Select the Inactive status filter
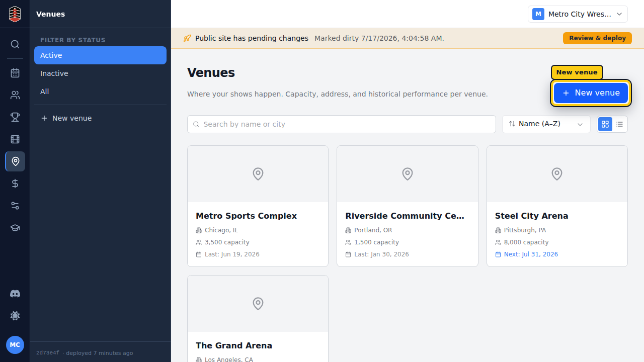 click(x=100, y=73)
